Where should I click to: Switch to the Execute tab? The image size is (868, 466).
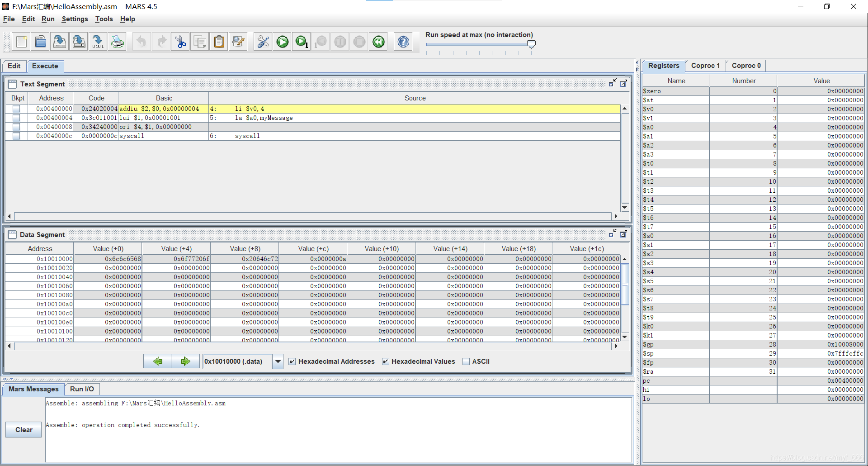(x=45, y=66)
